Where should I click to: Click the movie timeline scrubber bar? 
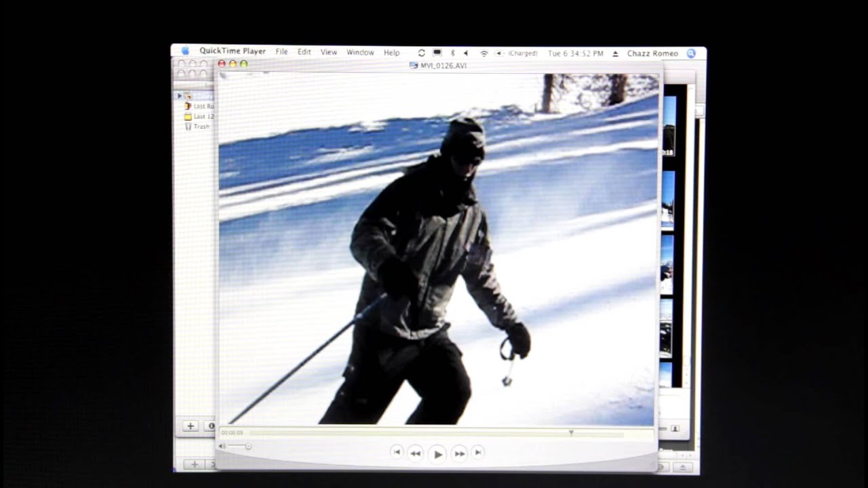pyautogui.click(x=436, y=432)
